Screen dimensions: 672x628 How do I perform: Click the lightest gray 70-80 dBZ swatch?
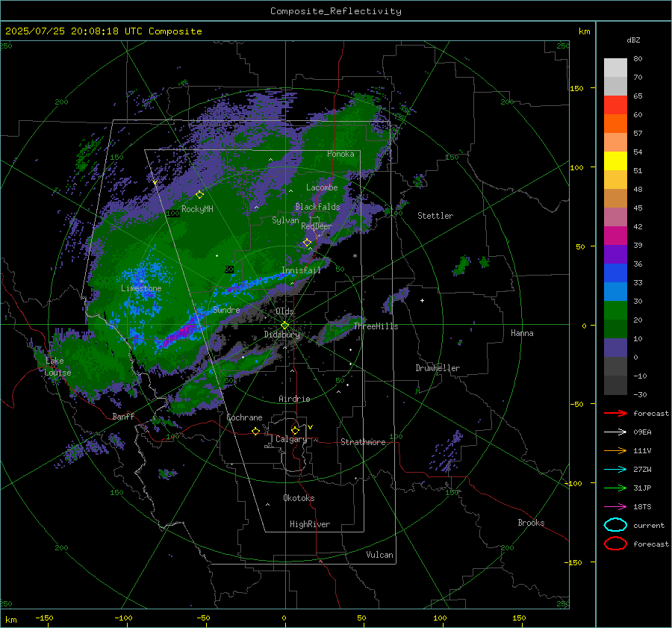pyautogui.click(x=615, y=68)
